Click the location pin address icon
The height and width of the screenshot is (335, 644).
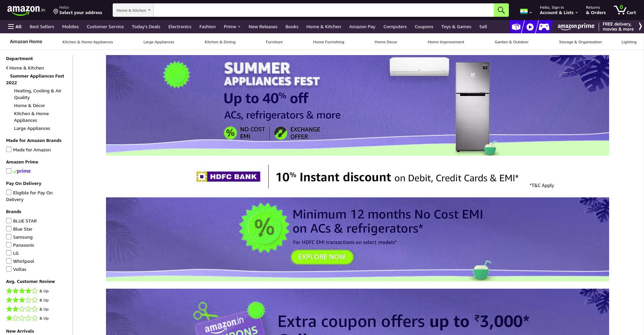(56, 12)
